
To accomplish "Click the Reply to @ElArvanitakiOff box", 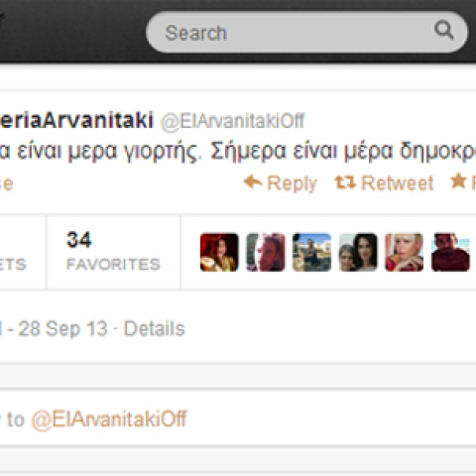I will [x=238, y=418].
